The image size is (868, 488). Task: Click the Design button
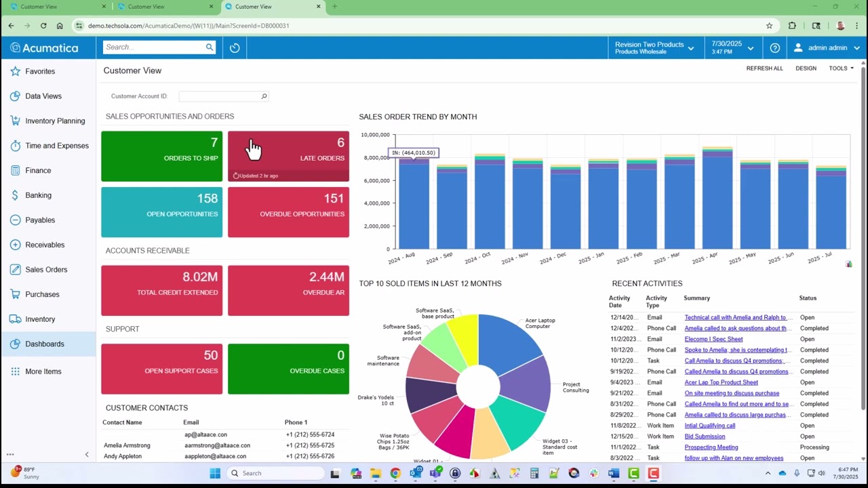806,68
